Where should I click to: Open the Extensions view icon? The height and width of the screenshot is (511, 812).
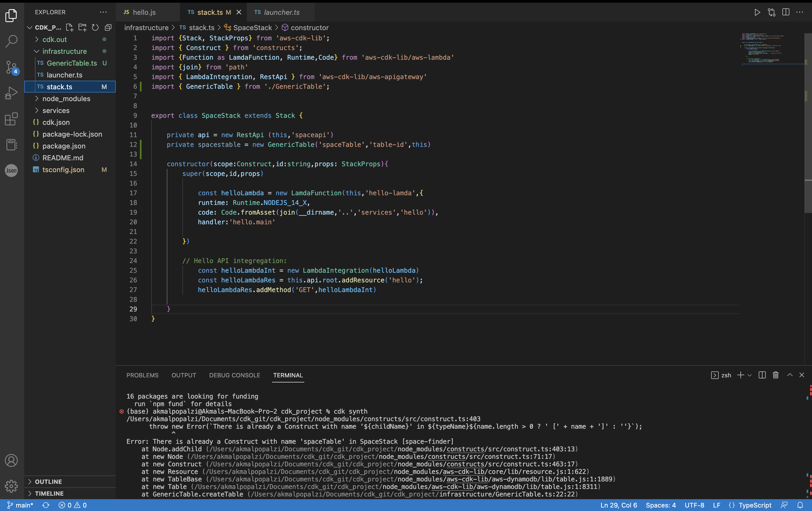tap(12, 119)
